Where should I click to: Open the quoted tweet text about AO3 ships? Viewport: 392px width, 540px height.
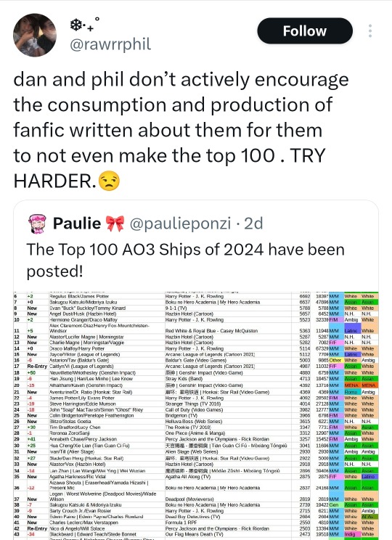185,260
